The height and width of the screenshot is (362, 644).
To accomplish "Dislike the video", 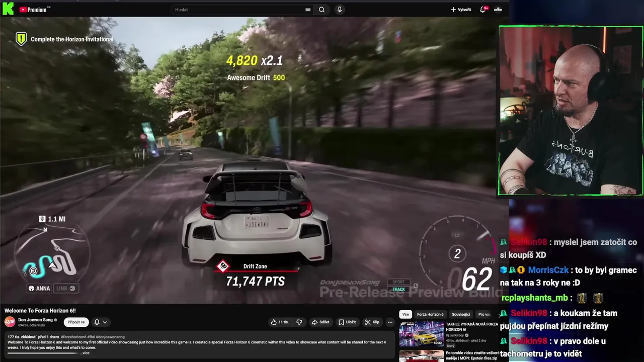I will [299, 322].
